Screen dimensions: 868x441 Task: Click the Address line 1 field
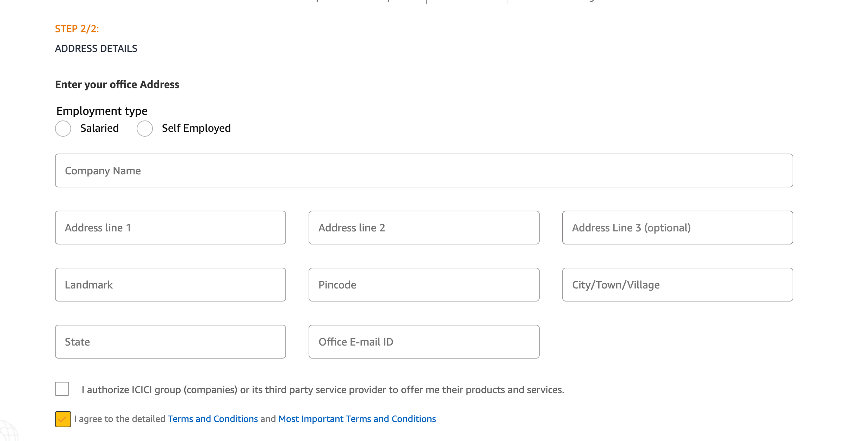point(170,228)
